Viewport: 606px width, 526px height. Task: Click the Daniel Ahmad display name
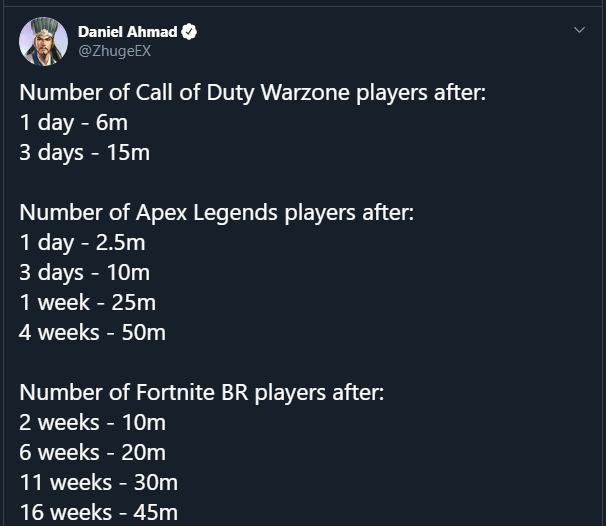(127, 32)
